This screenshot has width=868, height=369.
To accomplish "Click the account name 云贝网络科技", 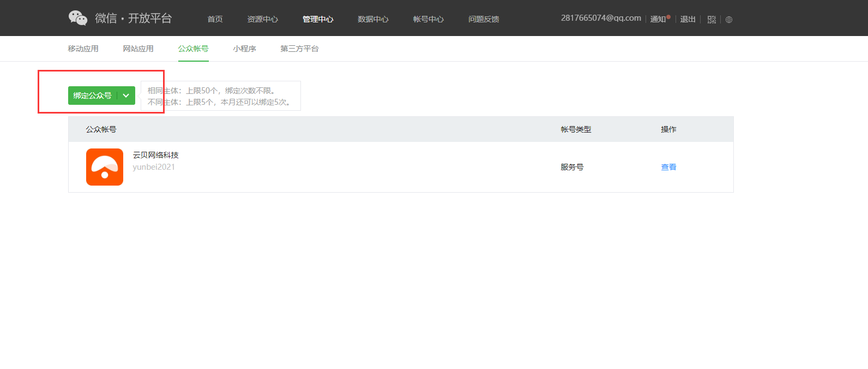I will (155, 155).
